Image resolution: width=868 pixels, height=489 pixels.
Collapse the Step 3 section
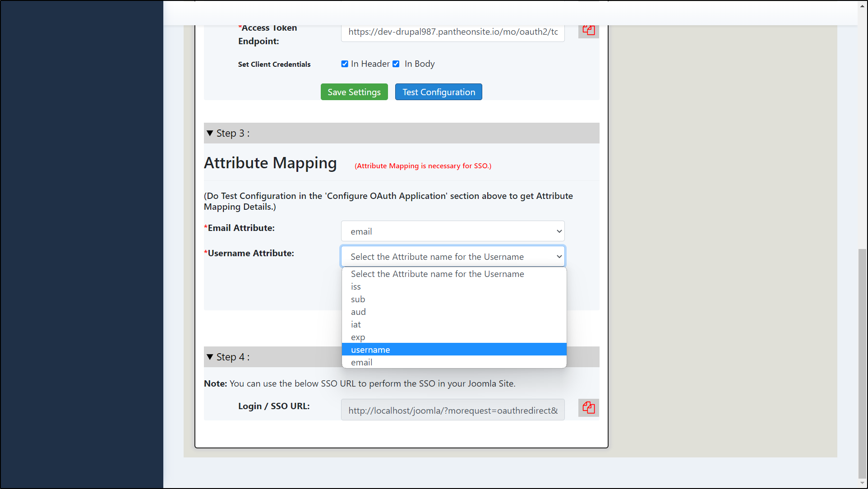coord(210,133)
